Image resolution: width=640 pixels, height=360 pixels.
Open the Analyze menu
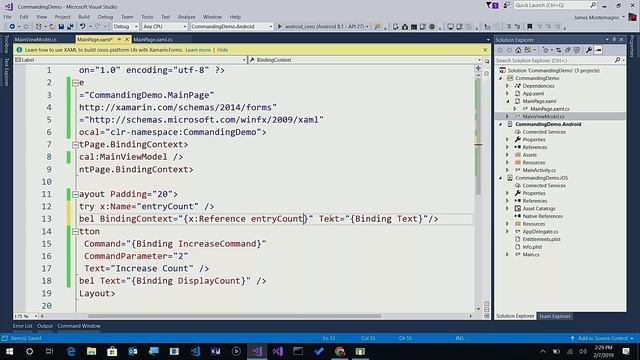186,17
